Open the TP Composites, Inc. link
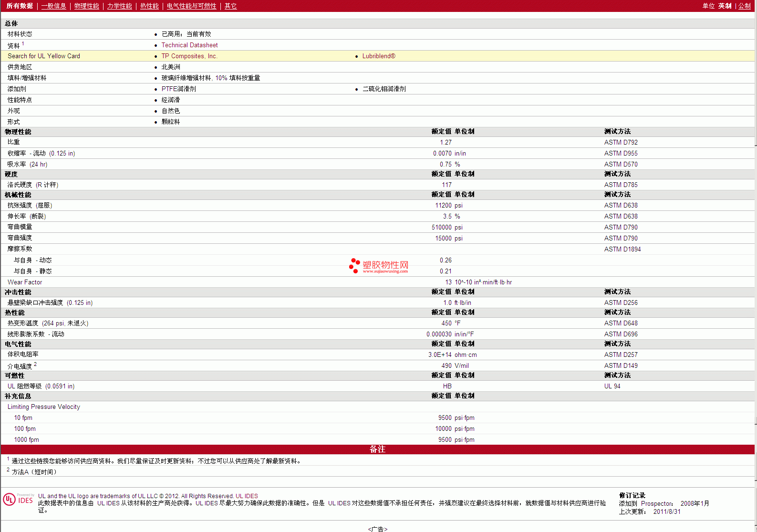 (189, 56)
